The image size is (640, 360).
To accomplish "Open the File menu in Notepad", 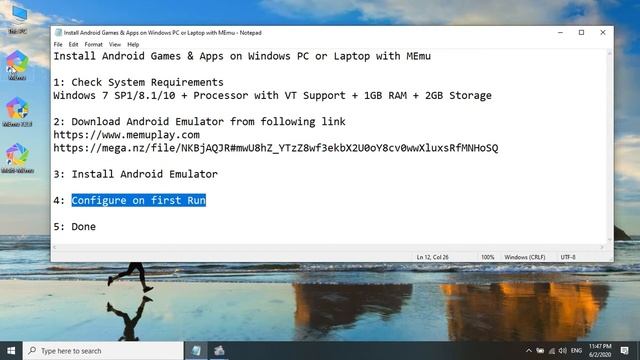I will 58,44.
